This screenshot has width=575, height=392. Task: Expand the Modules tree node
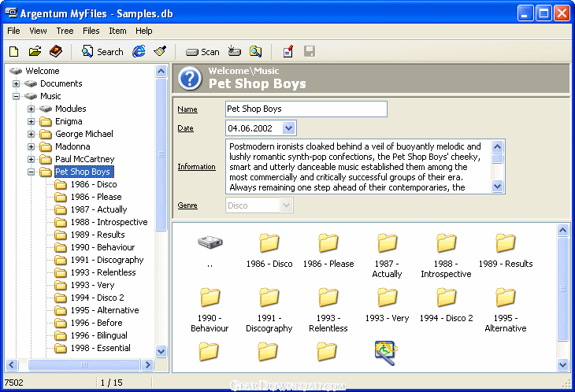click(32, 109)
